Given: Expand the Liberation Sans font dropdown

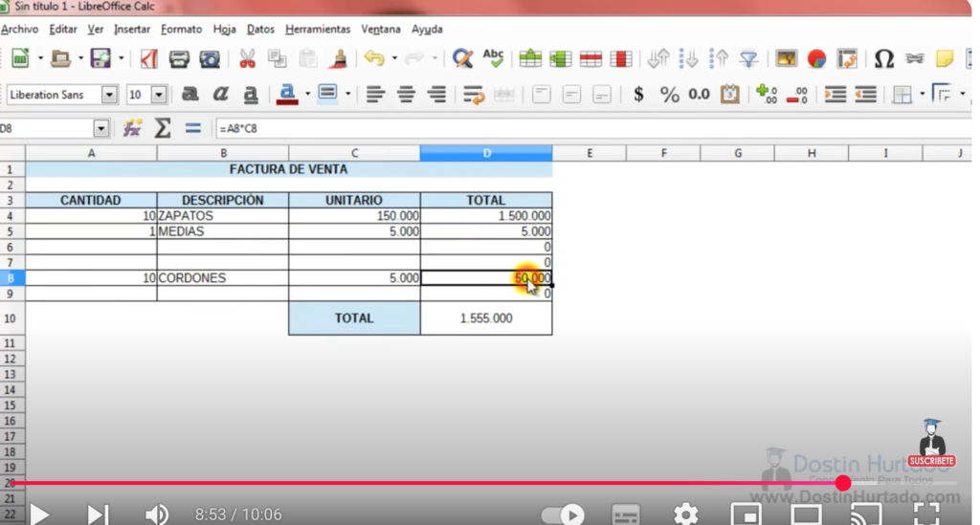Looking at the screenshot, I should point(109,95).
